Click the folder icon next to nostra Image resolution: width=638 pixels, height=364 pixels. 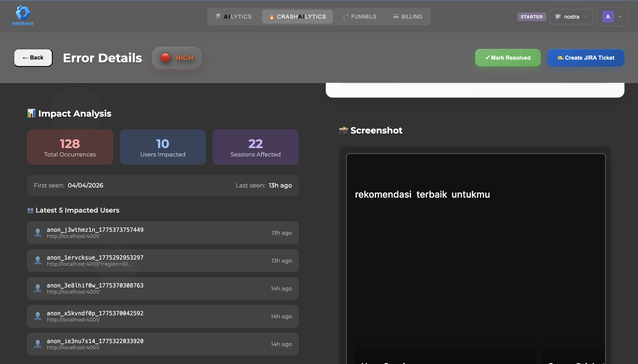[558, 17]
